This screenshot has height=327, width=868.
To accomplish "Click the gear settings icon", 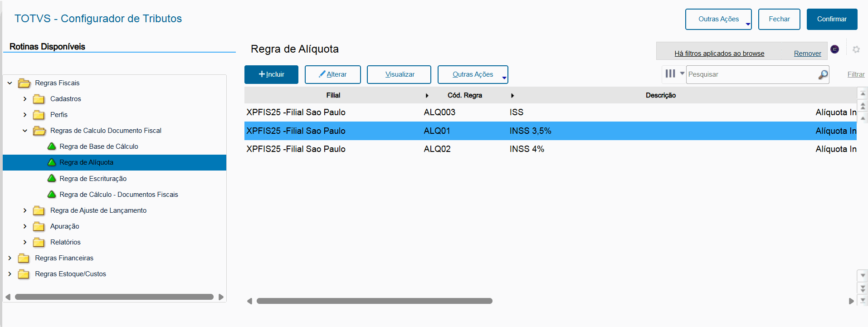I will 856,49.
